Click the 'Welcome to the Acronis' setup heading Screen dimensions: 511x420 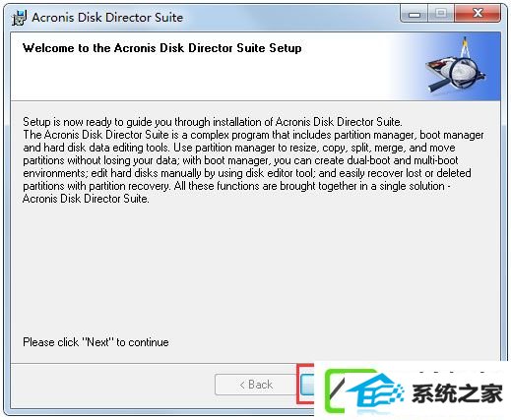click(161, 48)
